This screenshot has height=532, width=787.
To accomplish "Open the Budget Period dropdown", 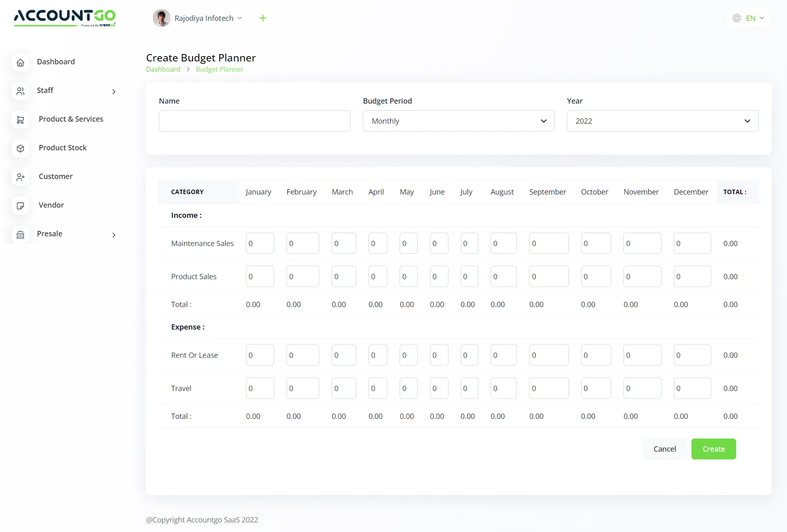I will click(458, 121).
